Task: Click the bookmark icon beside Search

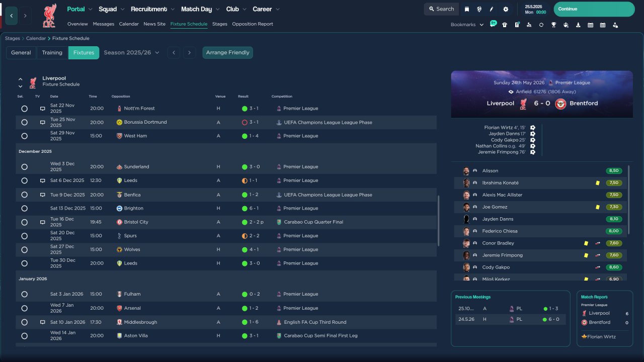Action: click(467, 9)
